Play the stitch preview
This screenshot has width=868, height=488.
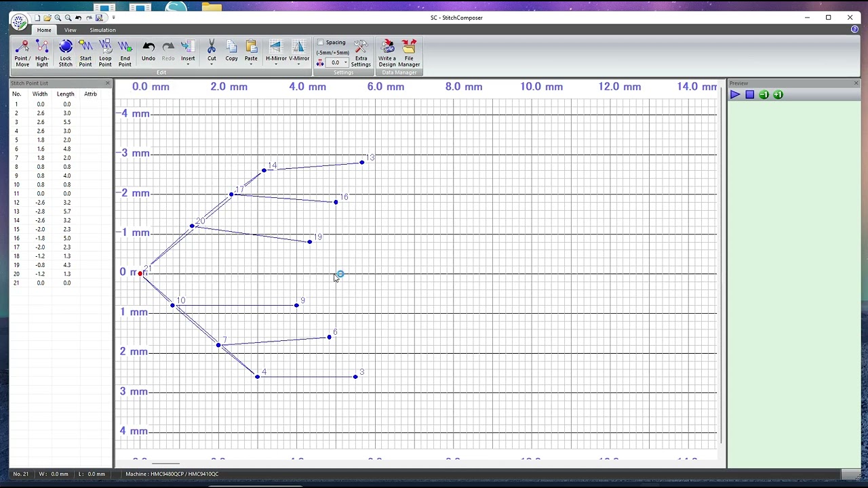point(735,95)
